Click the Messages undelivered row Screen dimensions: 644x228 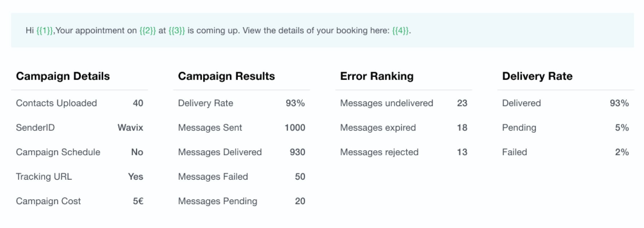click(x=403, y=103)
